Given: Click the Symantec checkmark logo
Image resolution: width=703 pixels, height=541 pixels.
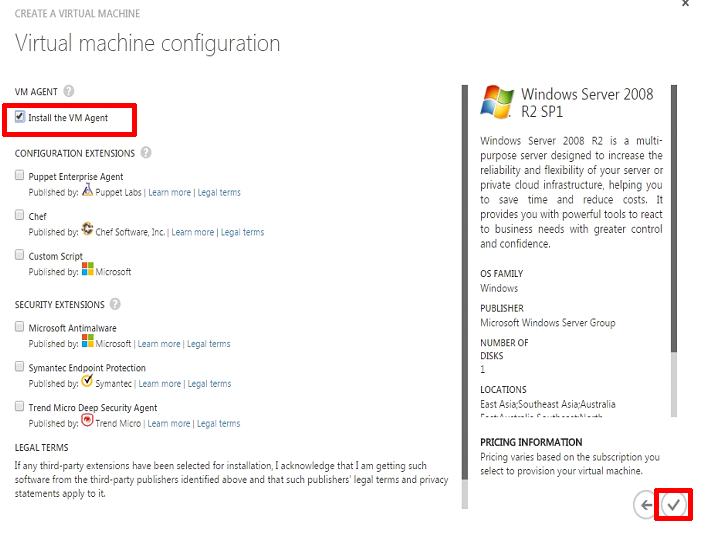Looking at the screenshot, I should (x=87, y=381).
